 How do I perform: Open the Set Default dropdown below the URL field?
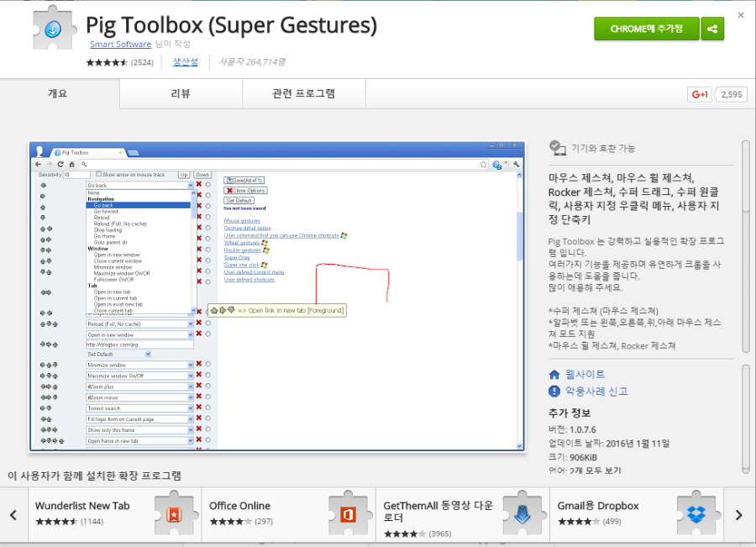(x=118, y=354)
